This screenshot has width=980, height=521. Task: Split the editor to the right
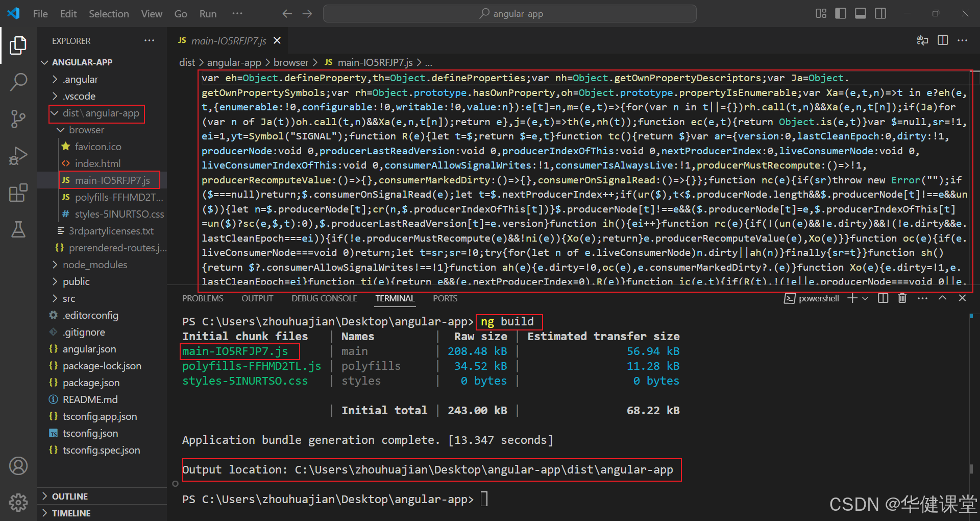tap(943, 40)
